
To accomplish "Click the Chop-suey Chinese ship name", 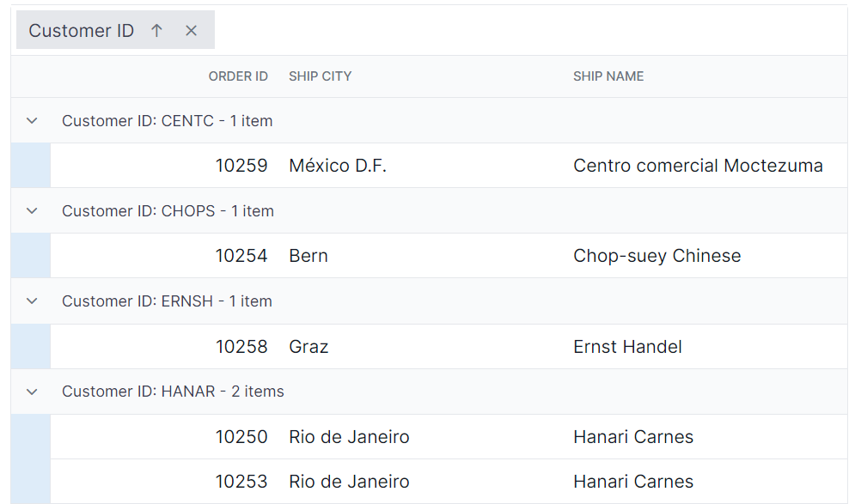I will 657,256.
